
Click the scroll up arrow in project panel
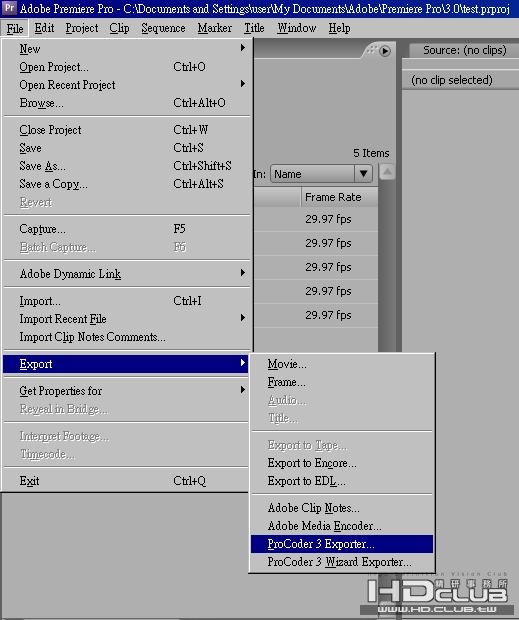pyautogui.click(x=387, y=172)
